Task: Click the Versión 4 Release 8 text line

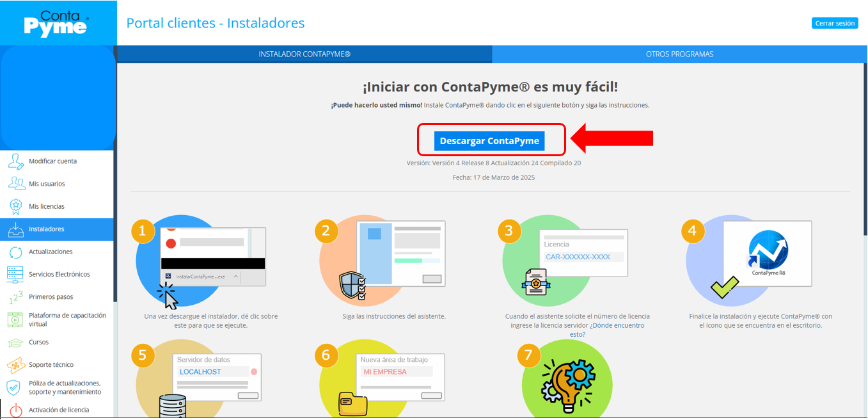Action: coord(494,163)
